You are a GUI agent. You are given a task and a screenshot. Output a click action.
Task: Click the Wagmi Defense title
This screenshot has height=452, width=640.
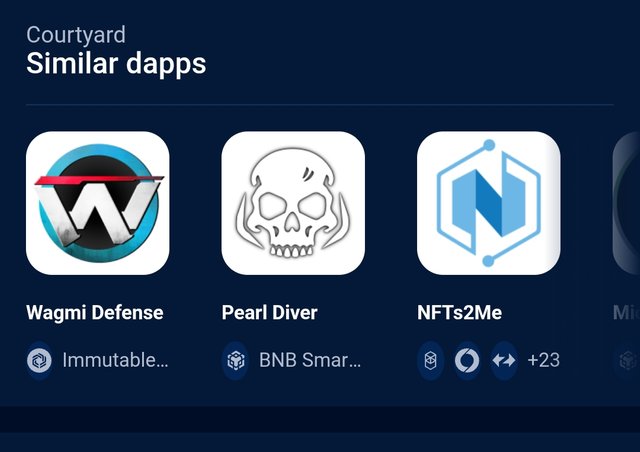[x=95, y=312]
